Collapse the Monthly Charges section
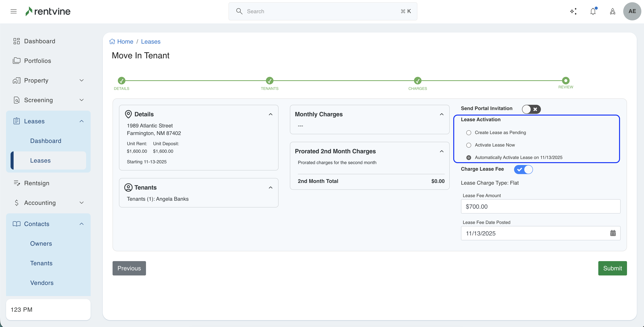644x327 pixels. pos(442,114)
